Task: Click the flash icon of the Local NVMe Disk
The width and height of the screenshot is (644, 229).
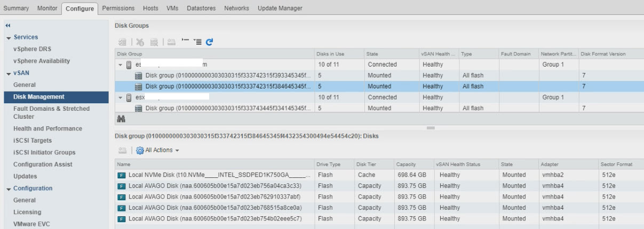Action: click(121, 175)
